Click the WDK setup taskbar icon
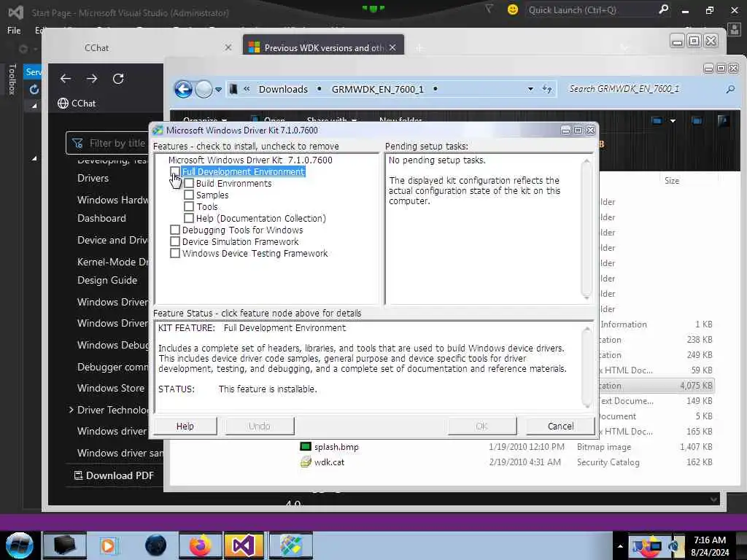Screen dimensions: 747x560 click(x=290, y=545)
